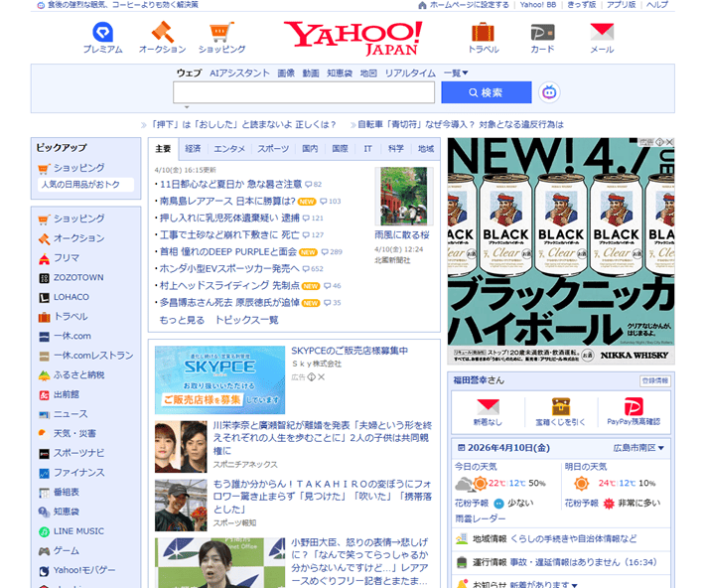The height and width of the screenshot is (588, 705).
Task: Open the SKYPCE ad banner image
Action: coord(219,379)
